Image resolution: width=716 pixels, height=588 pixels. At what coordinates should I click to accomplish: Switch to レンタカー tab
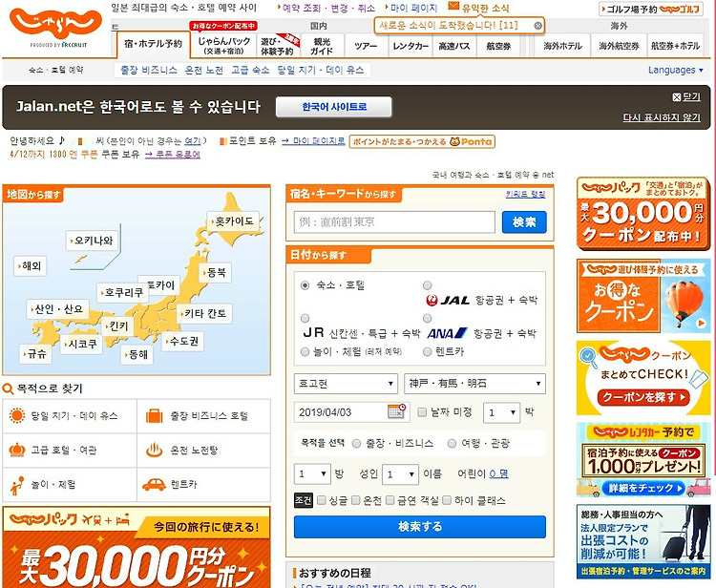(411, 45)
